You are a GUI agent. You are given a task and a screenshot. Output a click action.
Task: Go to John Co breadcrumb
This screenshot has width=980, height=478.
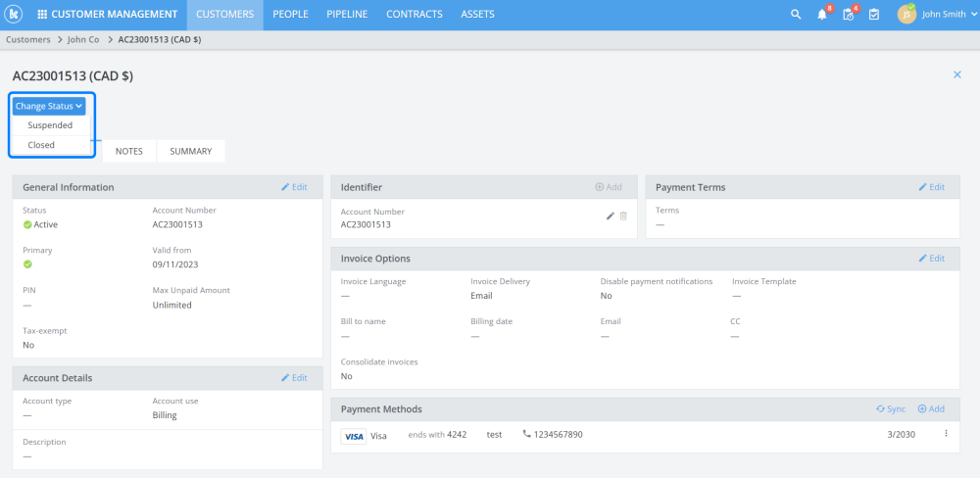point(83,39)
